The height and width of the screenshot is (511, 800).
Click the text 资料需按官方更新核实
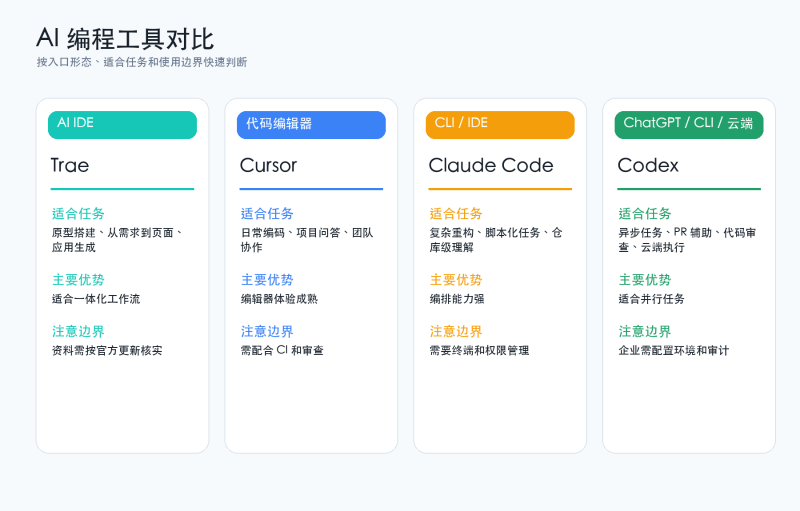point(107,350)
